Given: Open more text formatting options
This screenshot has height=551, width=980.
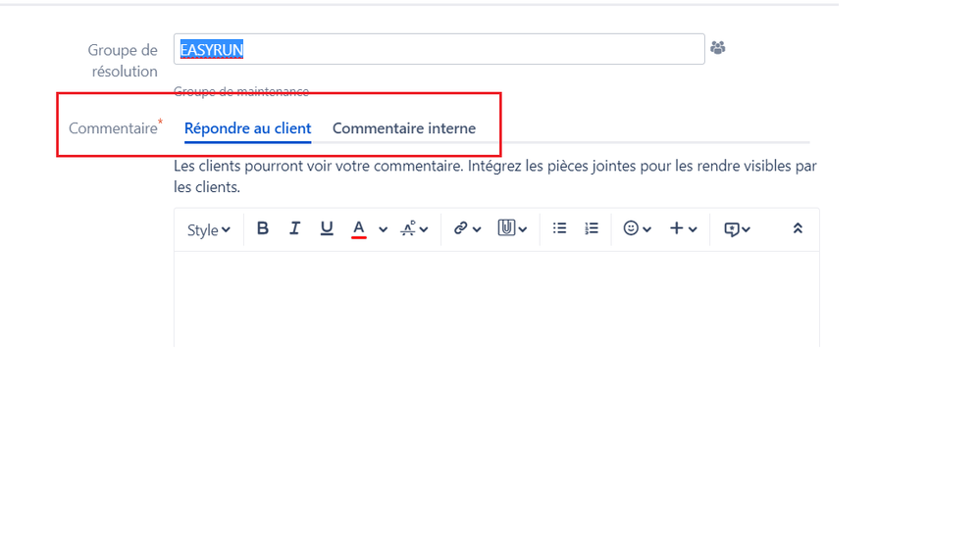Looking at the screenshot, I should 414,228.
